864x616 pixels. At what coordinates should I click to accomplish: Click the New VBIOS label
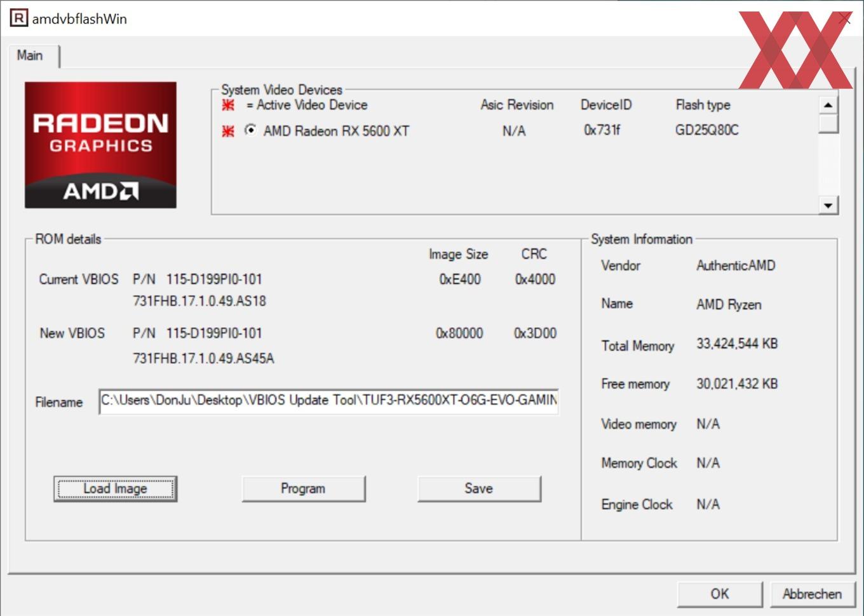72,333
